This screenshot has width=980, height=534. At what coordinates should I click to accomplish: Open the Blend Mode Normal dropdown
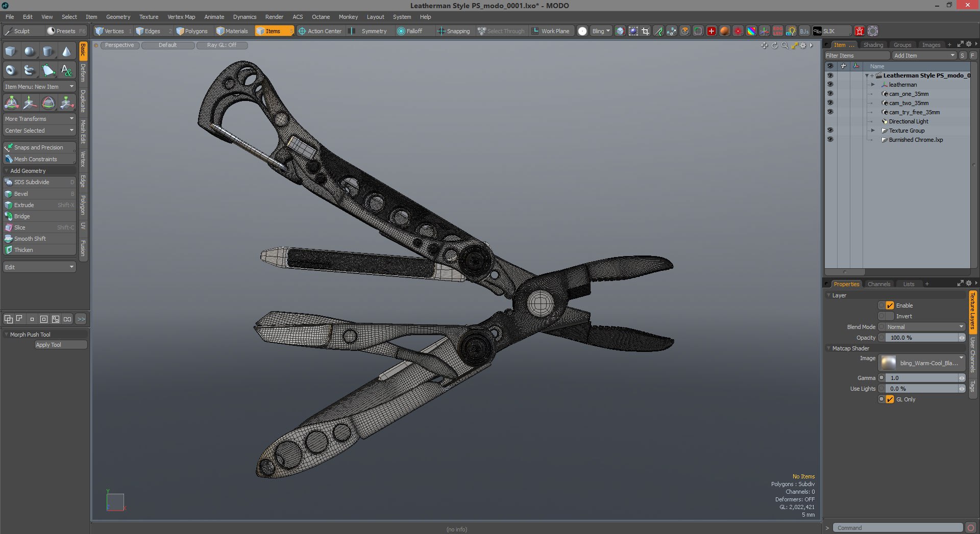(x=924, y=327)
